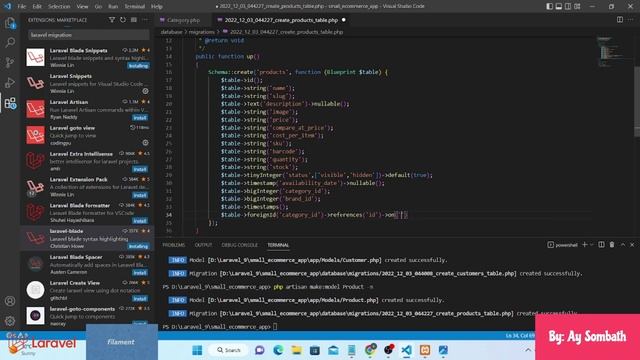Open the Search view in activity bar
The image size is (640, 360).
pos(10,42)
